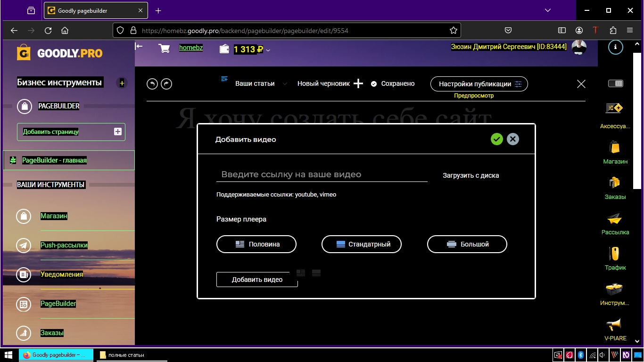Screen dimensions: 644x362
Task: Open the user avatar profile picture
Action: pos(579,48)
